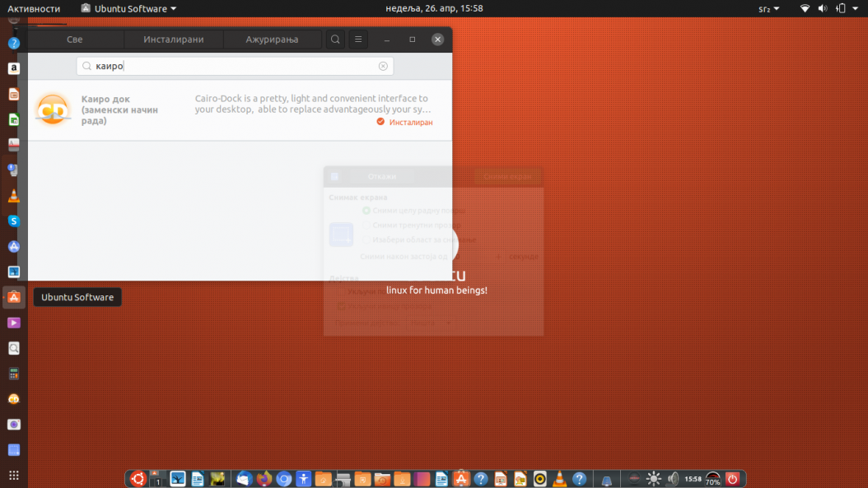Click the battery icon in top bar
The width and height of the screenshot is (868, 488).
[x=840, y=8]
